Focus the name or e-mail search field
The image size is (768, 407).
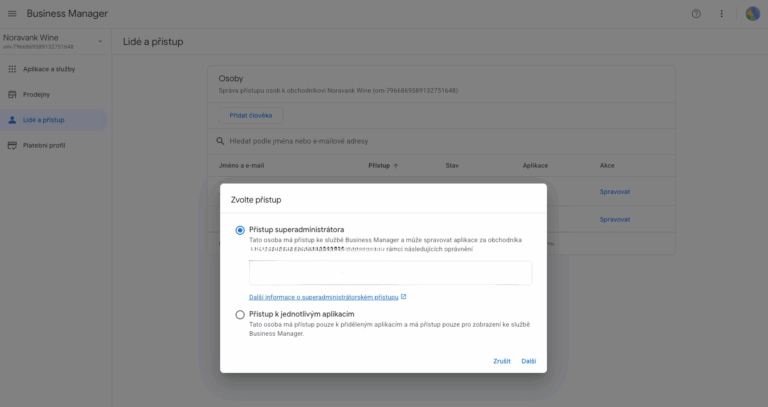pyautogui.click(x=400, y=142)
